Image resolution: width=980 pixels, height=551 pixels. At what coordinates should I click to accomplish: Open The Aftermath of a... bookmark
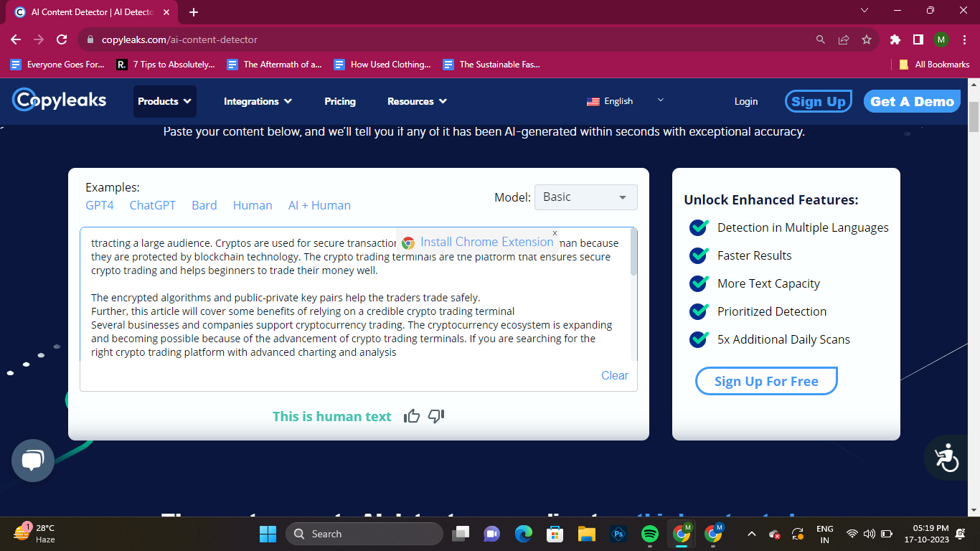pyautogui.click(x=274, y=65)
